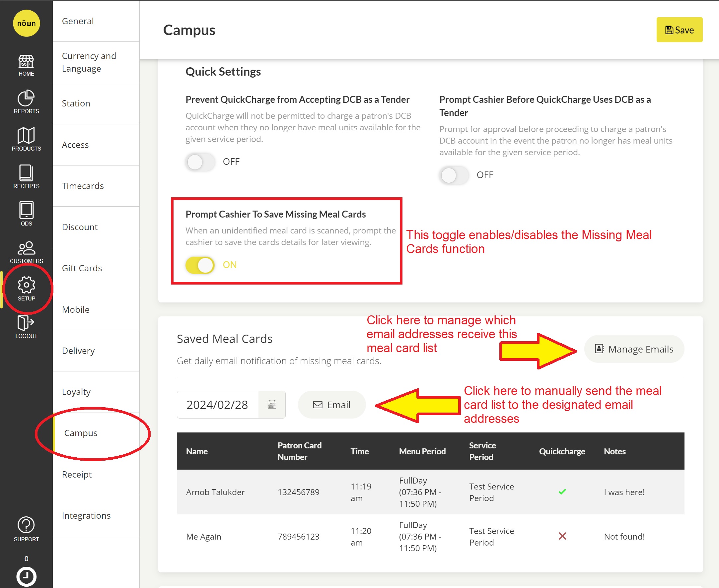Click the note 'Not found!'
The height and width of the screenshot is (588, 719).
[624, 537]
